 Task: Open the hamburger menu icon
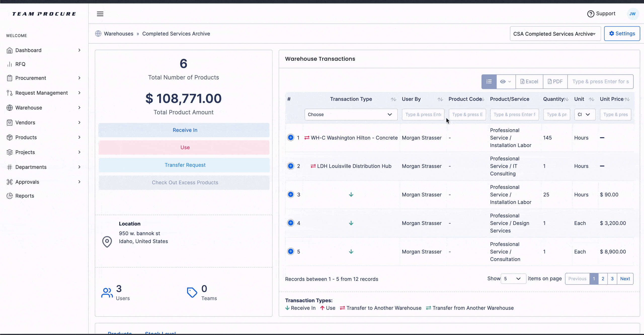coord(100,14)
